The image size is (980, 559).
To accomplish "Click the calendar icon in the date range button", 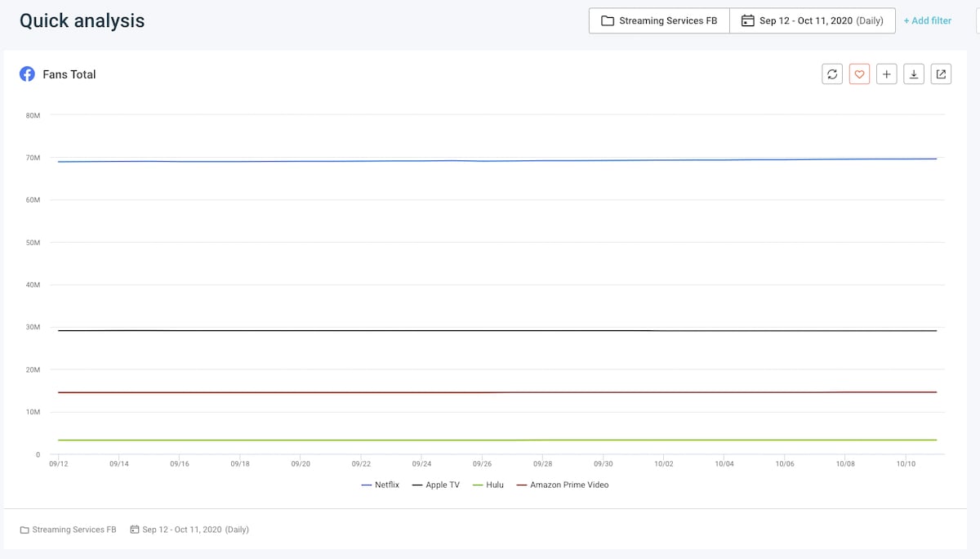I will pos(747,20).
